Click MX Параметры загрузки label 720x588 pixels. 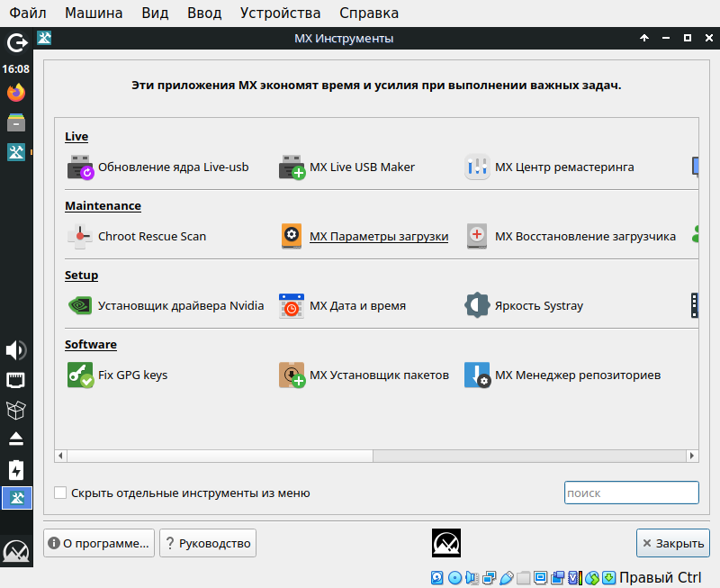(x=379, y=237)
